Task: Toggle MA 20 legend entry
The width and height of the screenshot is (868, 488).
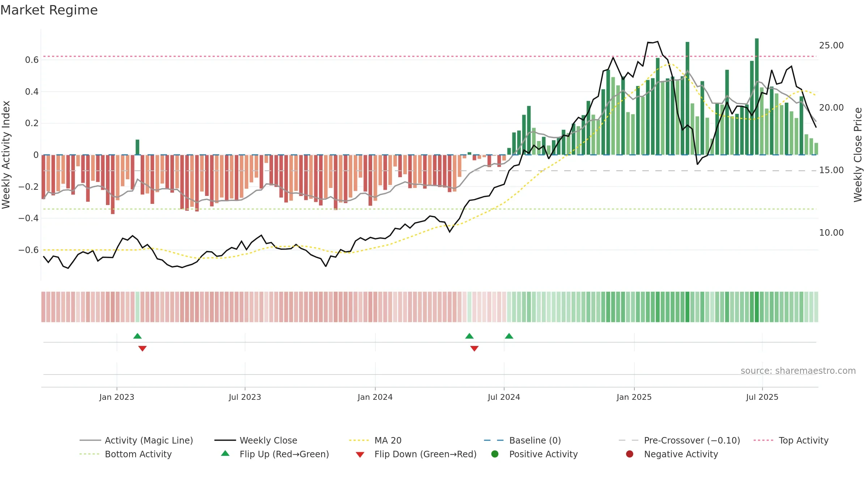Action: tap(375, 440)
